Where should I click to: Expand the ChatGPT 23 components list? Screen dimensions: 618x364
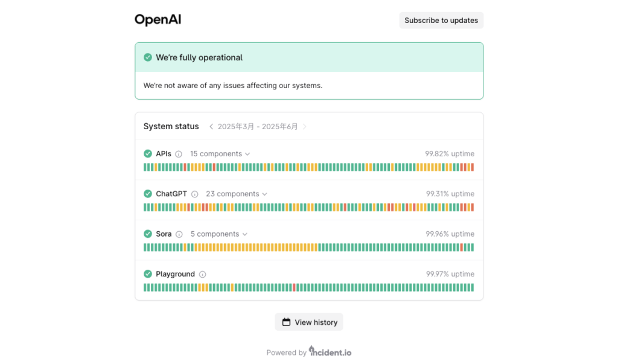tap(237, 194)
